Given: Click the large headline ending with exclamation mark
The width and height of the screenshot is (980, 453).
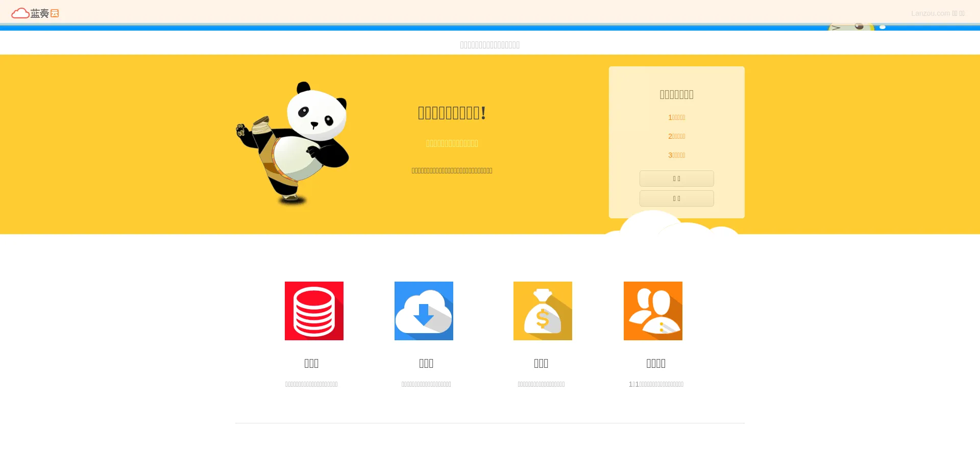Looking at the screenshot, I should pos(452,113).
